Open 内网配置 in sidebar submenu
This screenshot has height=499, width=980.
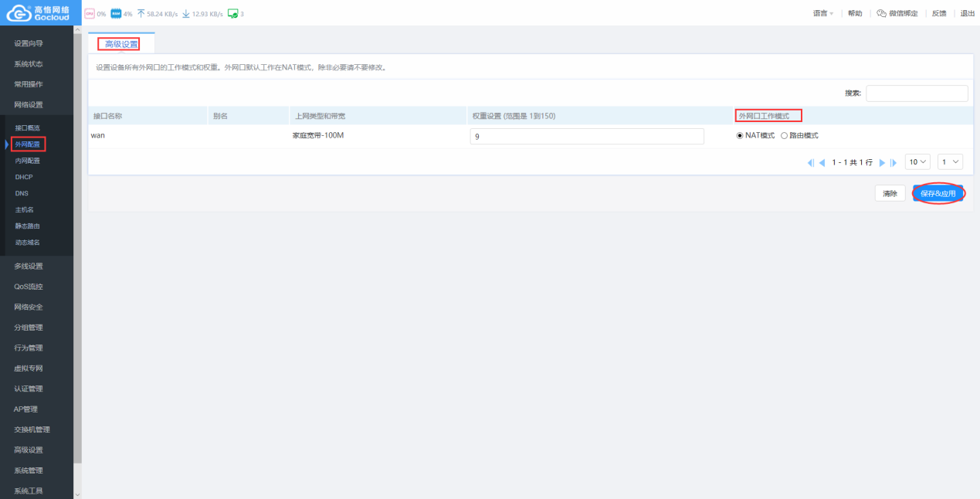pyautogui.click(x=27, y=161)
